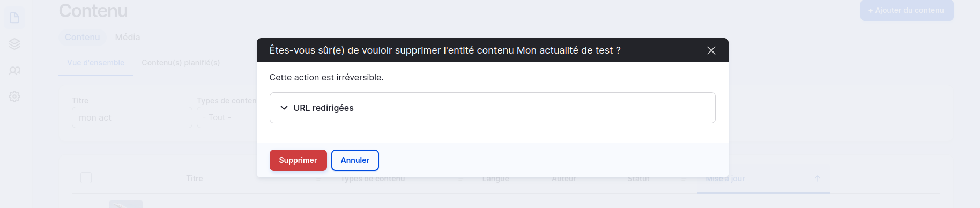Switch to Contenu(s) planifié(s) tab
This screenshot has height=208, width=980.
[181, 63]
